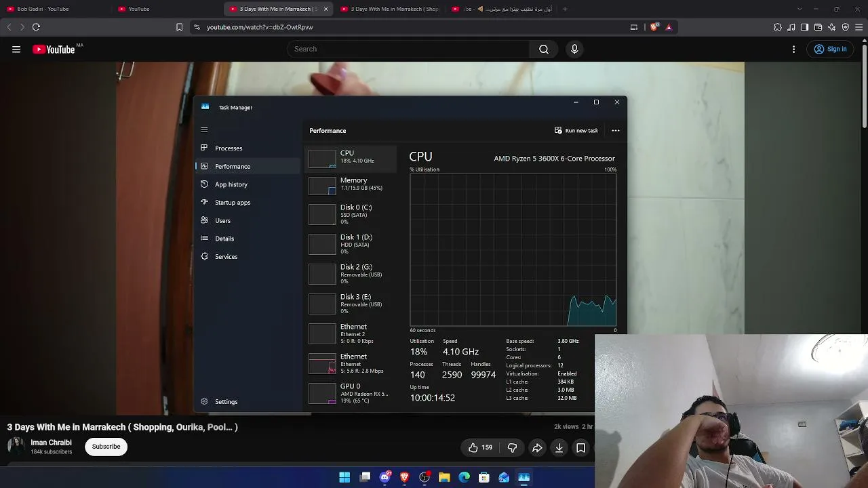
Task: Open the Details page in Task Manager
Action: [224, 239]
